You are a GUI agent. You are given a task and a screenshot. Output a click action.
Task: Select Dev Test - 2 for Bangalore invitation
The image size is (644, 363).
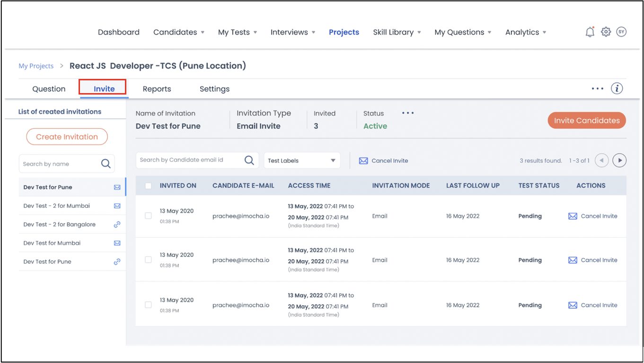(x=72, y=225)
